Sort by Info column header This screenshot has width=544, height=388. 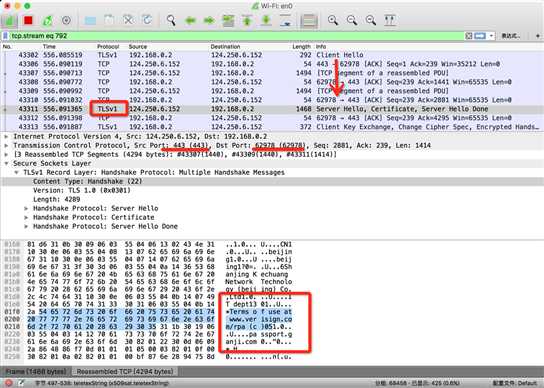coord(321,47)
